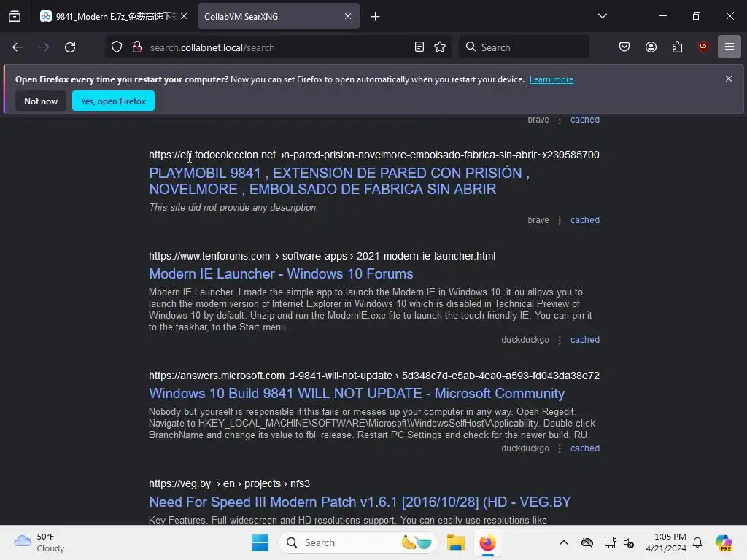This screenshot has height=560, width=747.
Task: Click the Firefox taskbar icon
Action: click(x=488, y=542)
